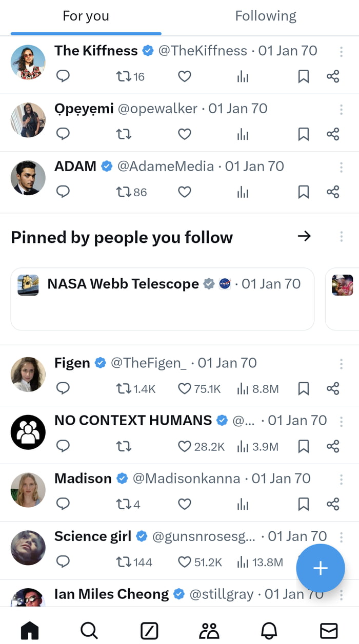View analytics on ADAM's post
The image size is (359, 644).
point(243,192)
